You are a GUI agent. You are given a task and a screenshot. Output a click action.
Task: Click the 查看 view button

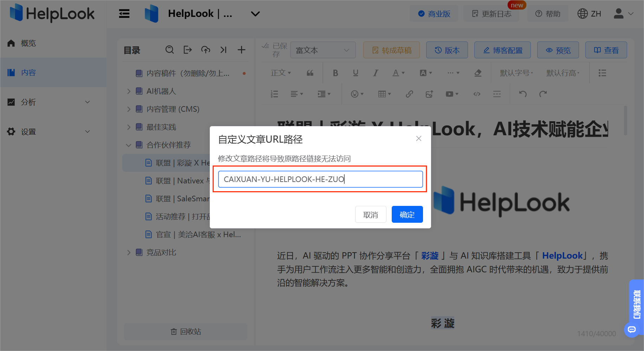click(606, 50)
